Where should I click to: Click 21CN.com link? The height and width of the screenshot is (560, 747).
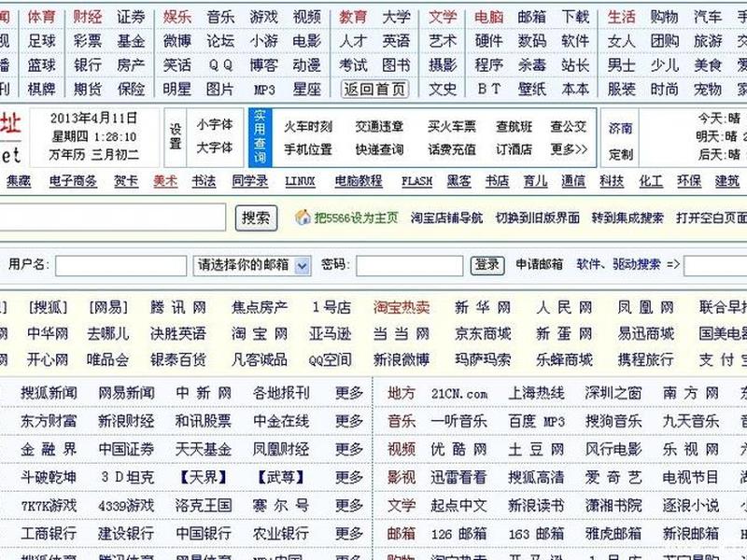pyautogui.click(x=459, y=394)
